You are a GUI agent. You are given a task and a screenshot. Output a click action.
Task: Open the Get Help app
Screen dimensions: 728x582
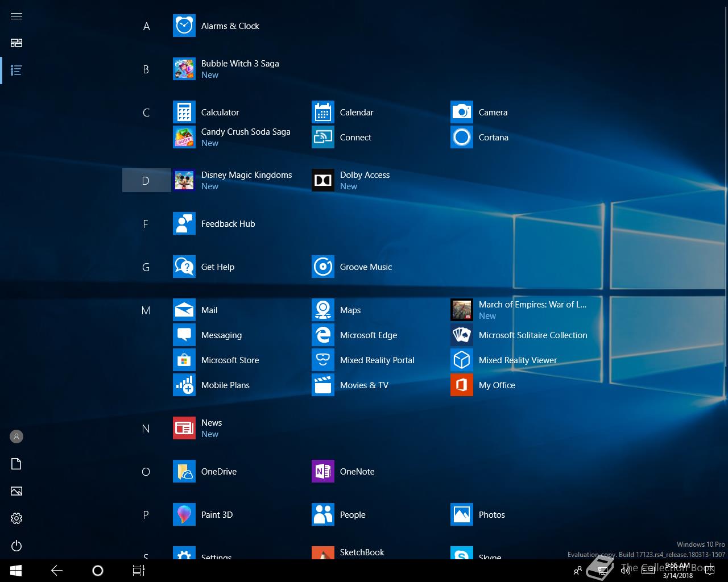(x=240, y=267)
